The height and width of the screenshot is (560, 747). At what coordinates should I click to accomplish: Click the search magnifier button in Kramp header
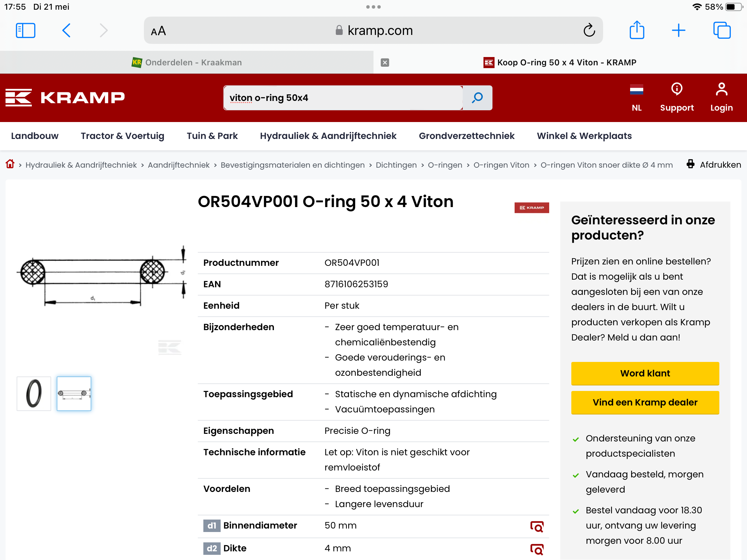tap(477, 98)
